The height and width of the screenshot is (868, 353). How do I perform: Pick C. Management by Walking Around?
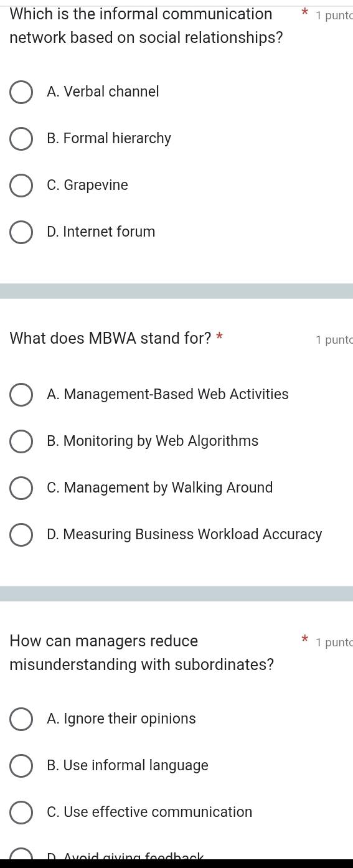[x=21, y=488]
